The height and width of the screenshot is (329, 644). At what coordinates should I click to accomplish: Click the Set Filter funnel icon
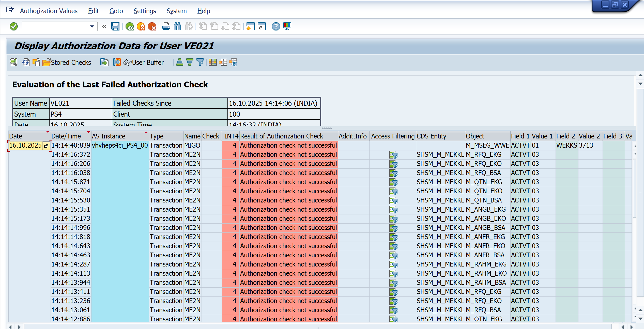[200, 62]
